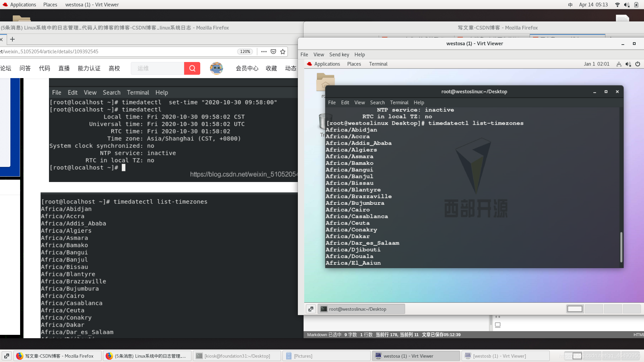Open CSDN 会员中心
Screen dimensions: 644x362
[x=247, y=68]
